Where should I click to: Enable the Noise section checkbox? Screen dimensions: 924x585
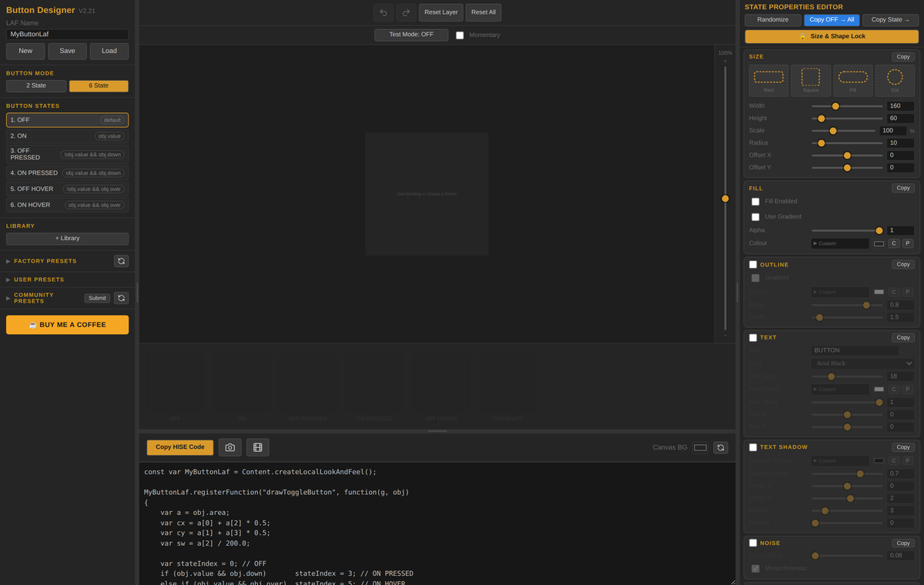pyautogui.click(x=753, y=543)
